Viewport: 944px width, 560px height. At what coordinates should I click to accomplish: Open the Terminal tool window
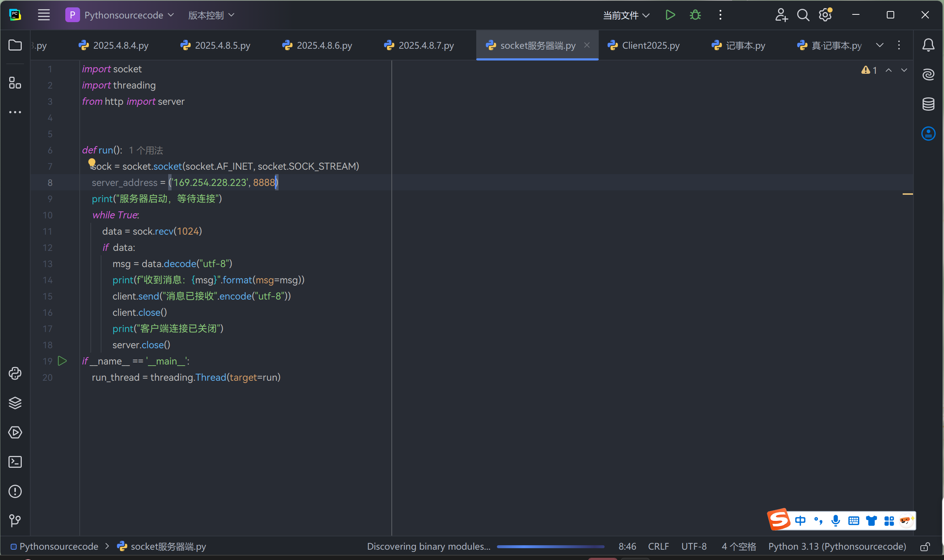15,462
